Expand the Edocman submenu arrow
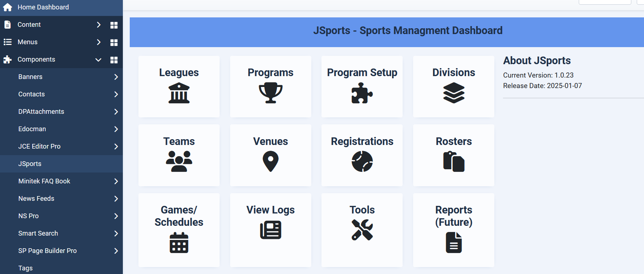644x274 pixels. coord(116,129)
